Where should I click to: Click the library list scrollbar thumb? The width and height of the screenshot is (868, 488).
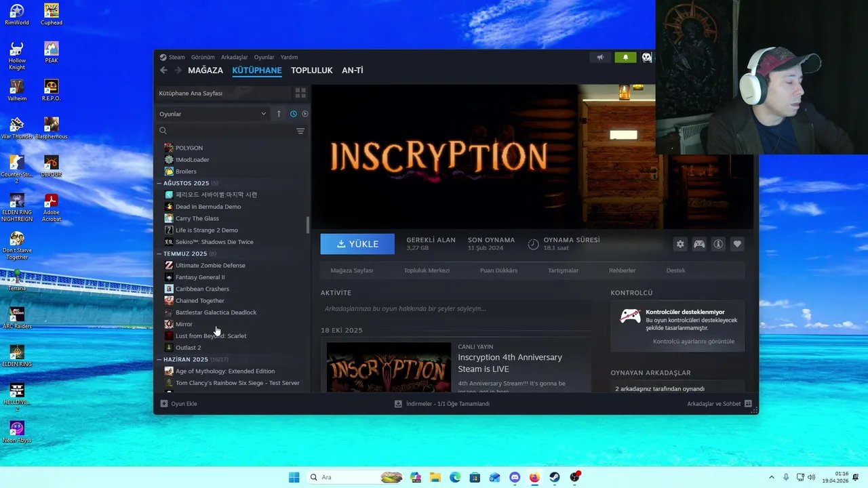308,224
